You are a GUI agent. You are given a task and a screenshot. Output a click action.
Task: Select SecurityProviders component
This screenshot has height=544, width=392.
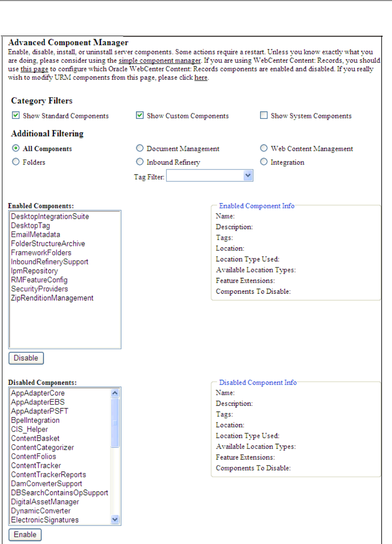coord(39,289)
